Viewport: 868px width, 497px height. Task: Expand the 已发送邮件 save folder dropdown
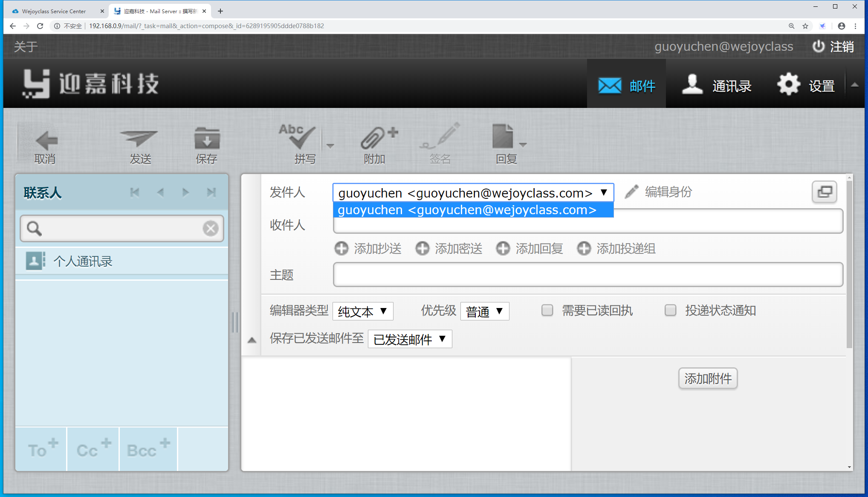[410, 339]
